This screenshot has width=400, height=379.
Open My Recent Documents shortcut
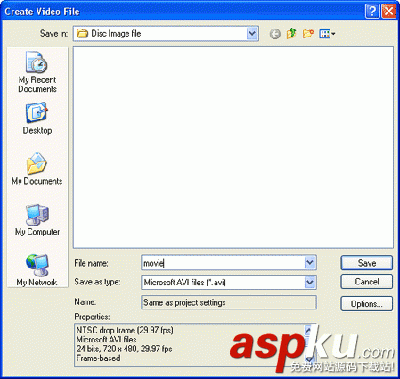pyautogui.click(x=37, y=72)
